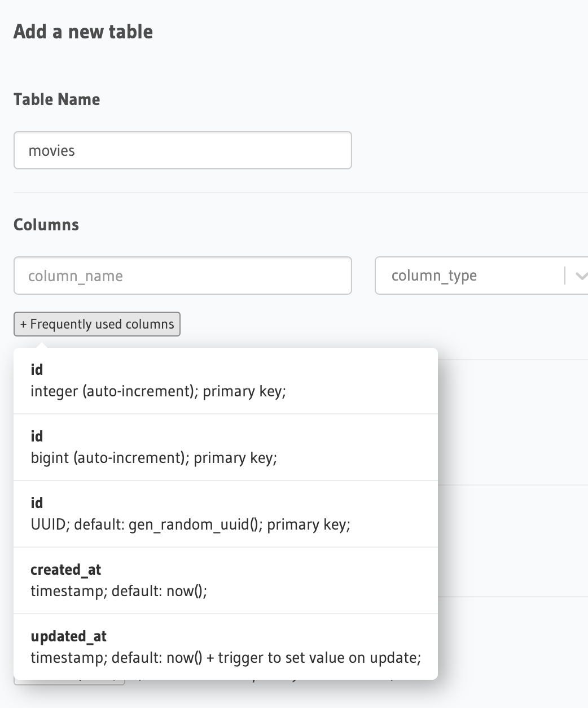Select the integer auto-increment id column
588x708 pixels.
coord(225,381)
